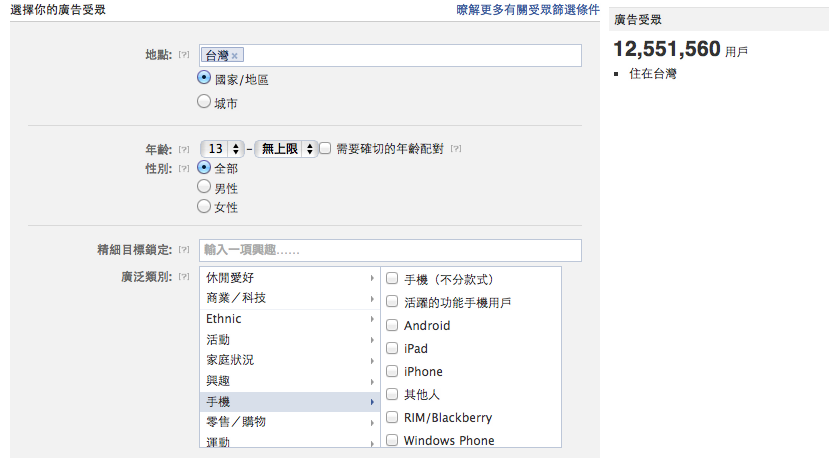Select the 女性 gender radio button
Image resolution: width=836 pixels, height=458 pixels.
204,206
